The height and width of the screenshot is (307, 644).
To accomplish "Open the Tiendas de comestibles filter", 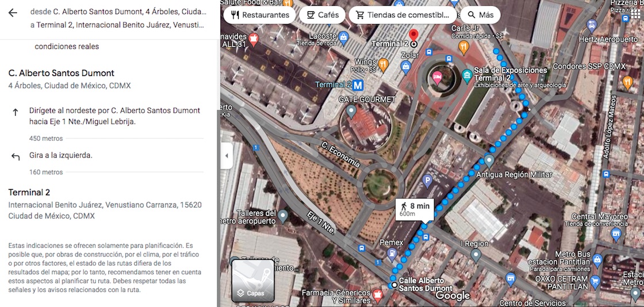I will pyautogui.click(x=402, y=15).
